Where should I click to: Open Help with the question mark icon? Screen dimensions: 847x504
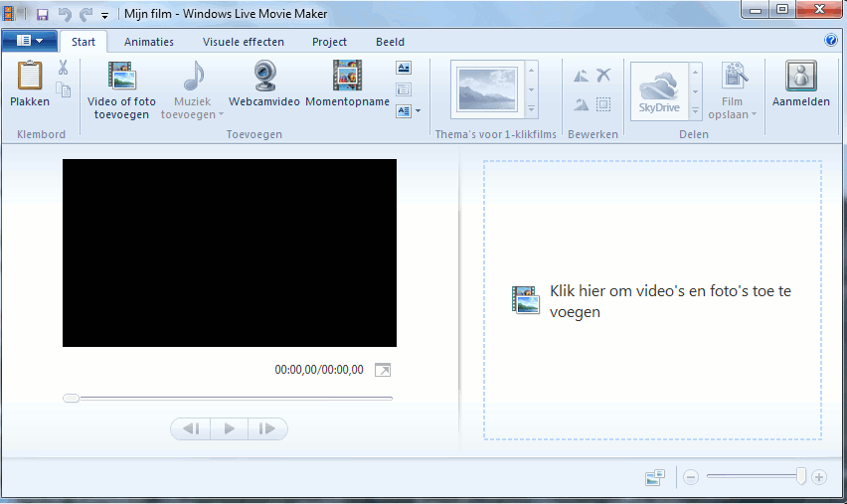point(831,40)
